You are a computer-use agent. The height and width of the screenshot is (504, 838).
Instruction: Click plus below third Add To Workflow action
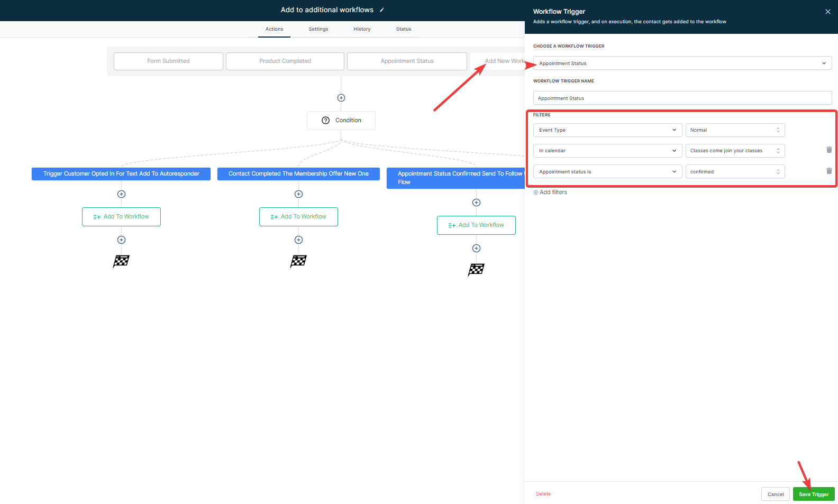476,248
